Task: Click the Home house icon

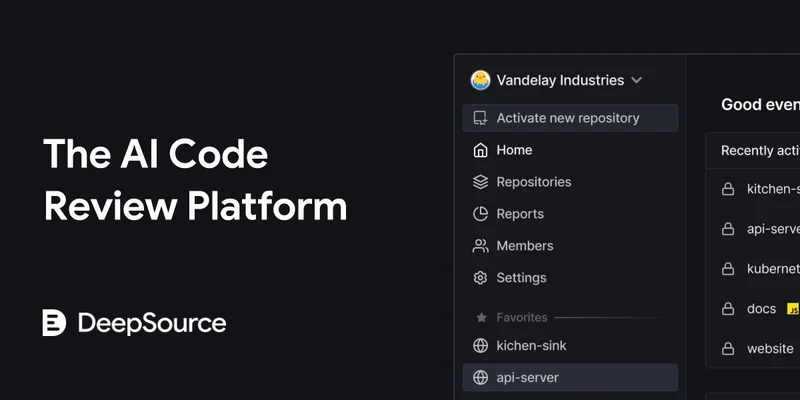Action: pyautogui.click(x=480, y=150)
